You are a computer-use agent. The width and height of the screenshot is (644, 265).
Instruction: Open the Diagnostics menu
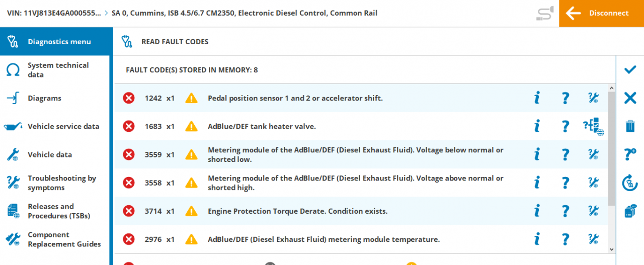click(55, 42)
